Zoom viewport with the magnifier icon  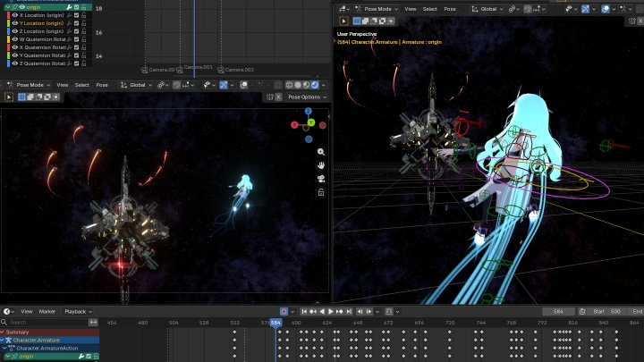pos(321,152)
